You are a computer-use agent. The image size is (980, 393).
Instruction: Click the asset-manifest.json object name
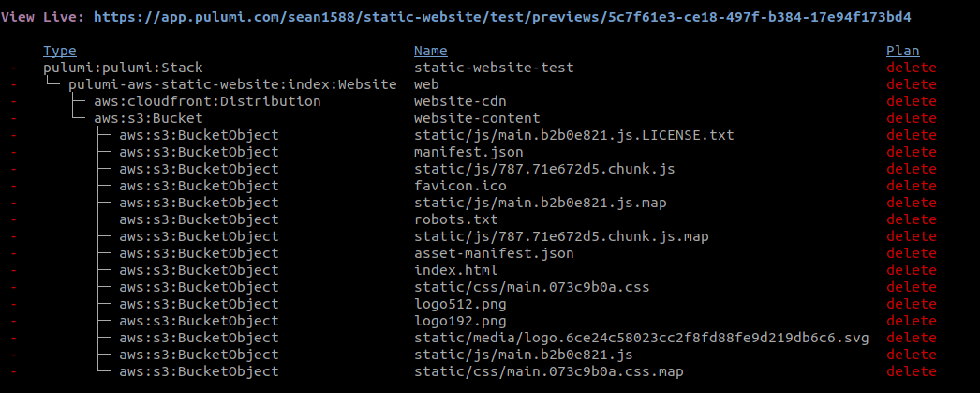pyautogui.click(x=494, y=253)
